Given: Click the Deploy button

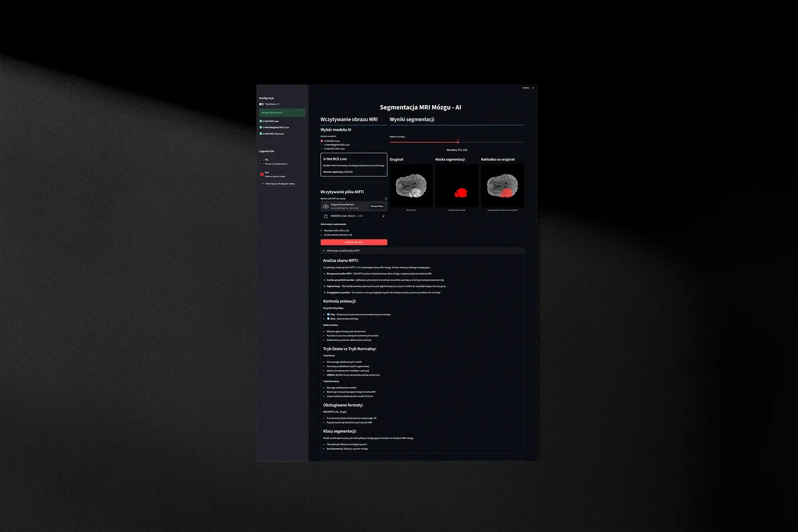Looking at the screenshot, I should tap(526, 88).
